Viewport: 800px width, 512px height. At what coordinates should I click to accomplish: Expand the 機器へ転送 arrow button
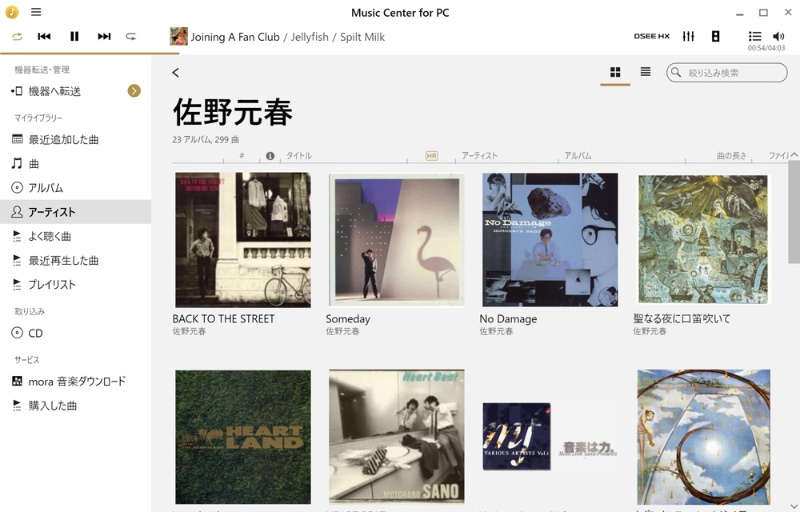click(134, 91)
